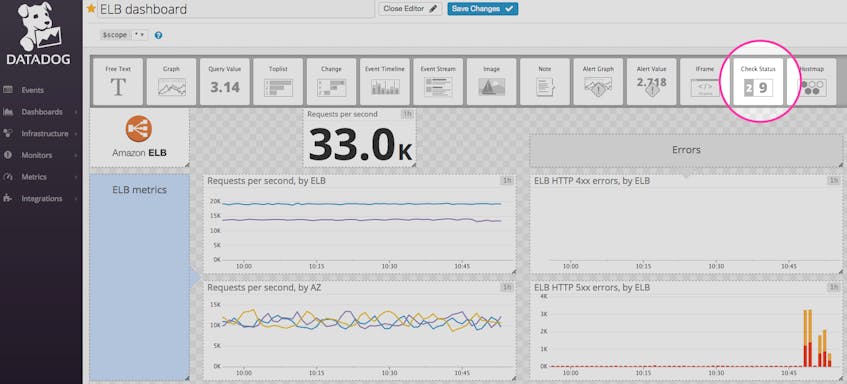Click the Integrations puzzle icon

click(x=8, y=198)
